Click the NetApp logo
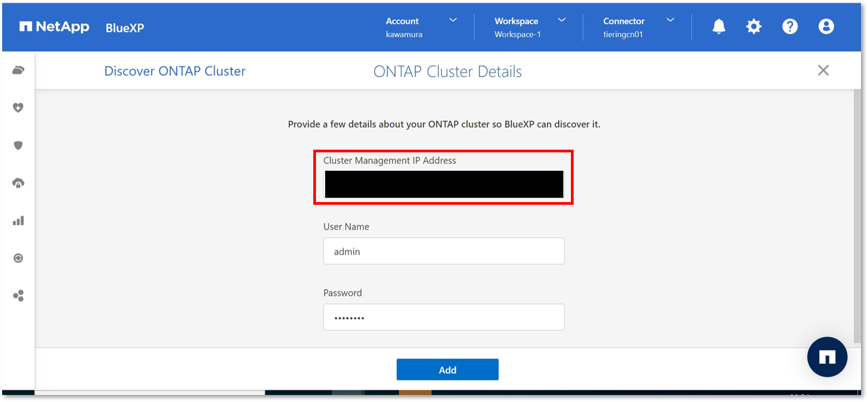The image size is (868, 402). [x=54, y=26]
